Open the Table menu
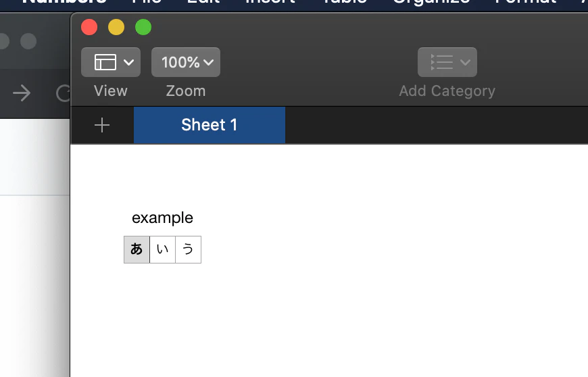Screen dimensions: 588x377 (x=343, y=2)
